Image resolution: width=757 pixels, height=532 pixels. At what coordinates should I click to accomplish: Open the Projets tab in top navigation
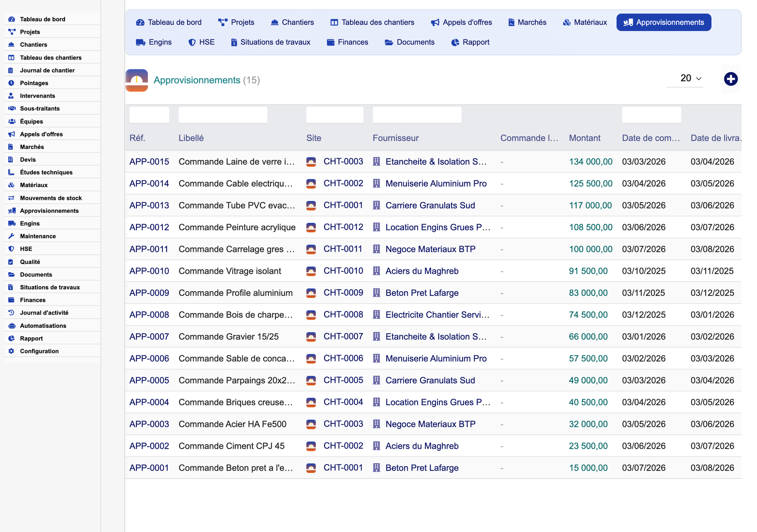(237, 23)
